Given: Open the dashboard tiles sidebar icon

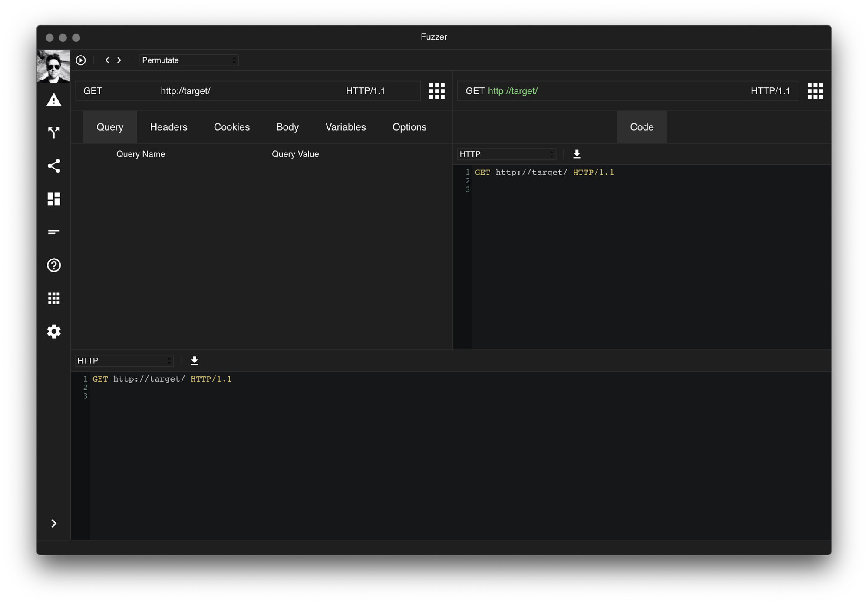Looking at the screenshot, I should pos(54,199).
